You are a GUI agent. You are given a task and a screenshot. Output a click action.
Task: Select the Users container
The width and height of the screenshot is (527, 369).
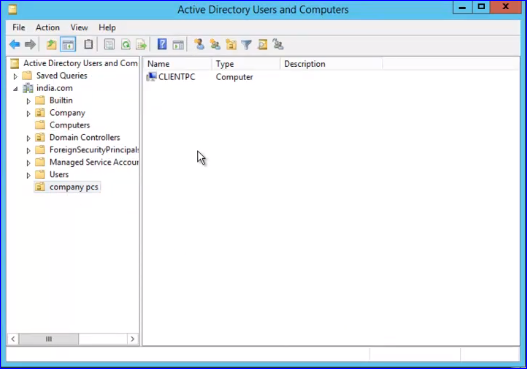point(59,174)
